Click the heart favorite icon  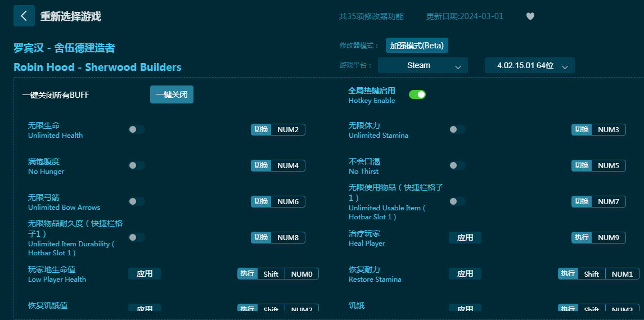pyautogui.click(x=530, y=16)
